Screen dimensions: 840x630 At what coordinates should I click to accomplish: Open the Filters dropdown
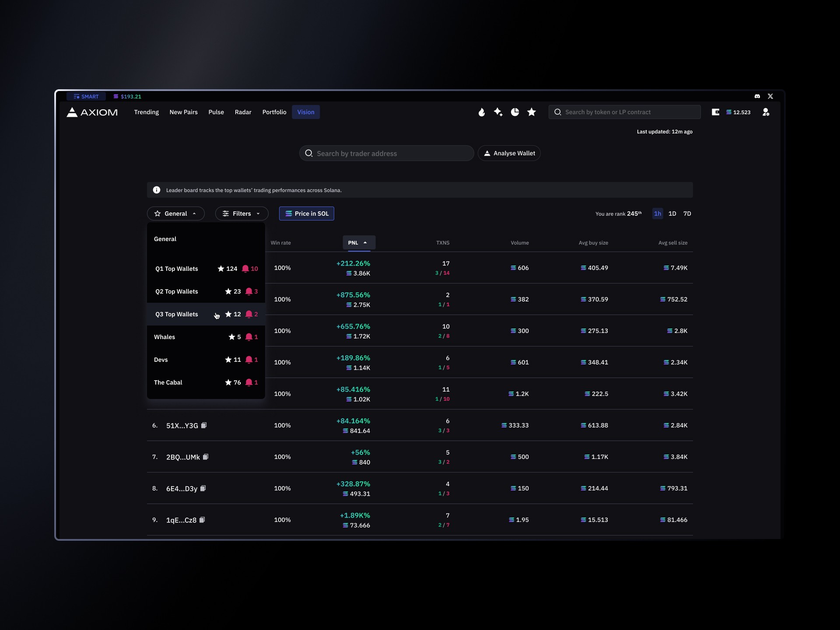tap(241, 213)
